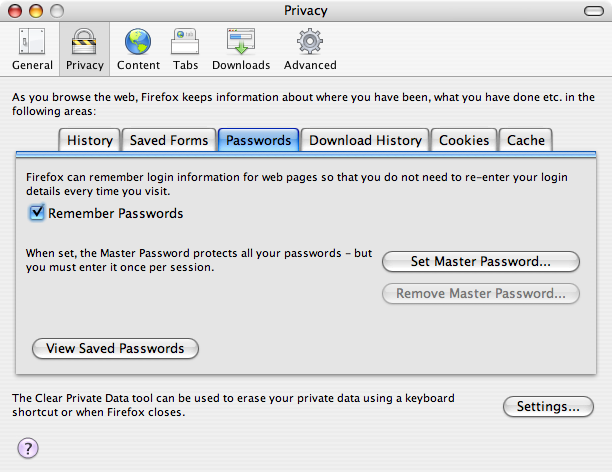Open Clear Private Data Settings
Viewport: 612px width, 472px height.
tap(548, 407)
